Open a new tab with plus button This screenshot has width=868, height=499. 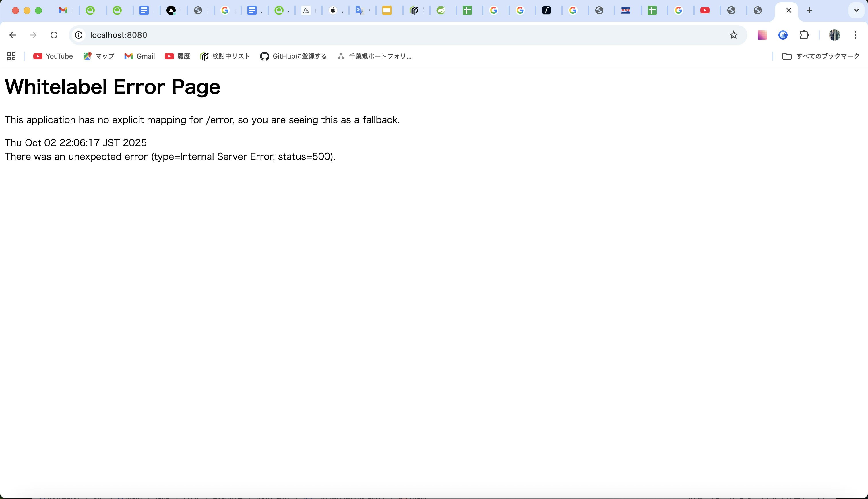click(x=809, y=11)
